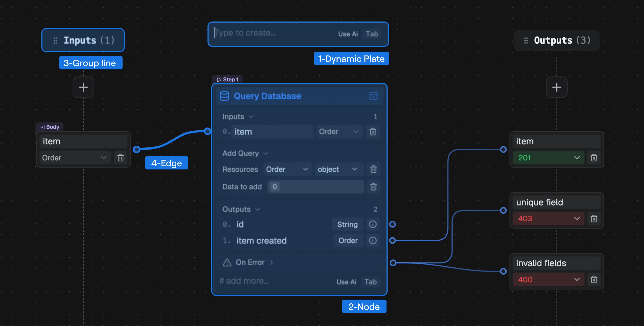Delete the 403 unique field output

(x=594, y=218)
